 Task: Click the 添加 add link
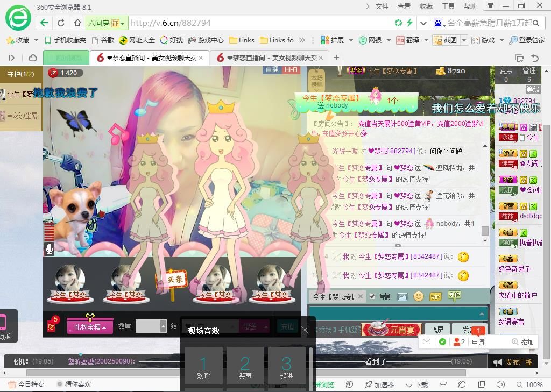pos(523,342)
